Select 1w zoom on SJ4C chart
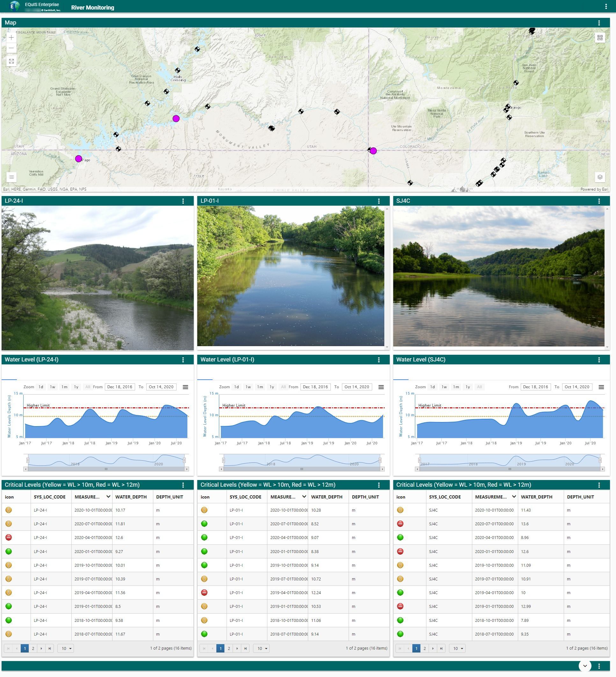The width and height of the screenshot is (616, 677). tap(444, 387)
